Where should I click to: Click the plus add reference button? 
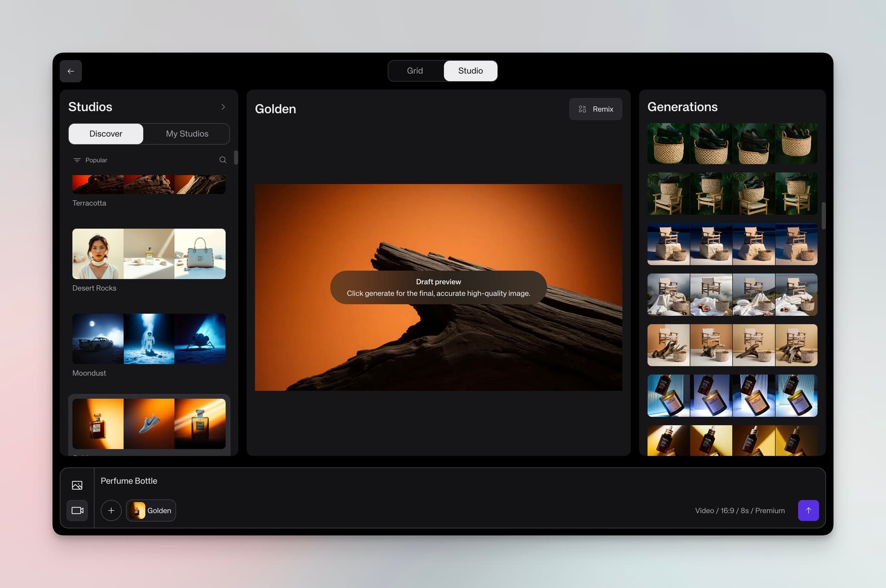point(111,510)
